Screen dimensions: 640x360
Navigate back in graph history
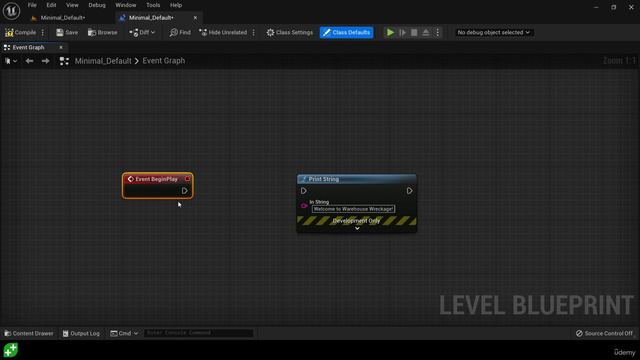pyautogui.click(x=29, y=61)
